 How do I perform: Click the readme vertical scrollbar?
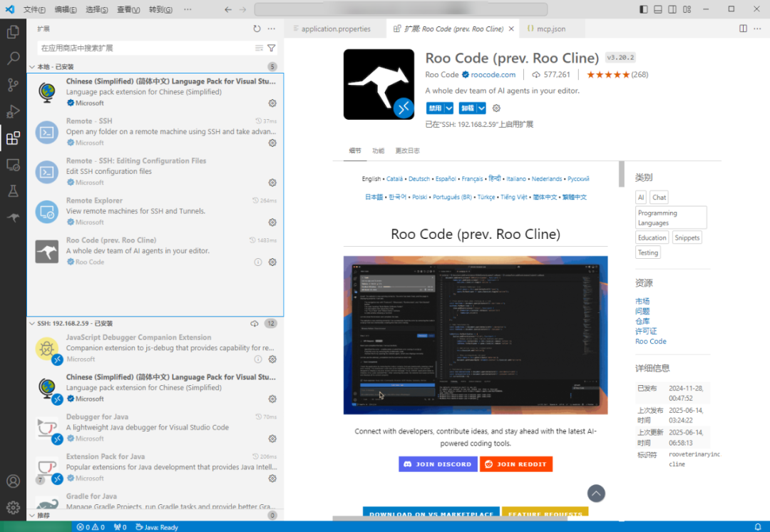(621, 175)
